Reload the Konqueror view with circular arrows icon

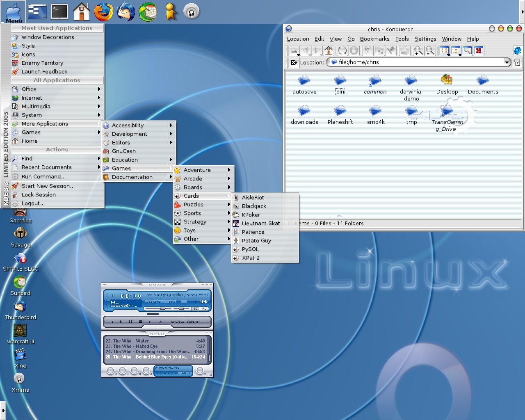(x=342, y=50)
